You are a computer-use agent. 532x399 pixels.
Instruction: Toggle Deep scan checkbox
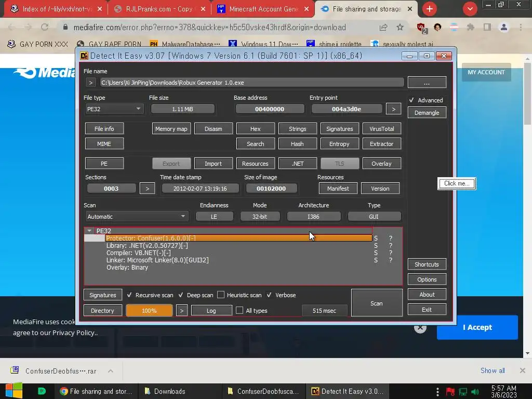click(181, 295)
